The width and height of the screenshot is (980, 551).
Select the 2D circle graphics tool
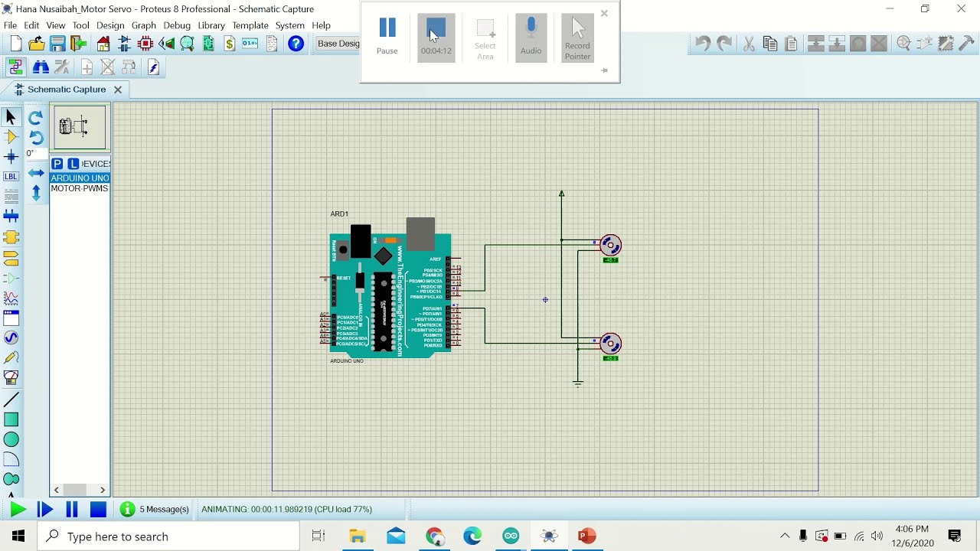[11, 439]
